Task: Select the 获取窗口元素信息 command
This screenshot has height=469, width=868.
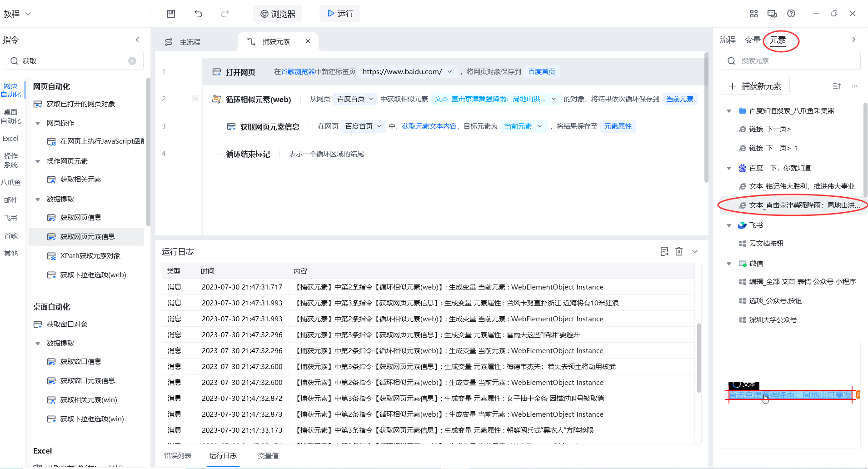Action: (x=81, y=381)
